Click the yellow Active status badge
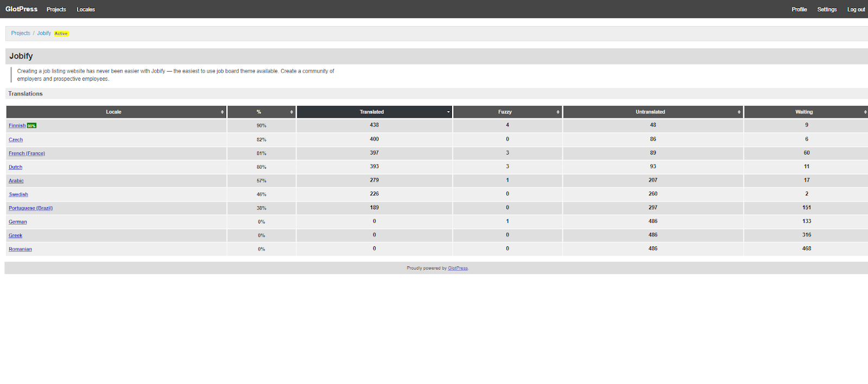The width and height of the screenshot is (868, 384). pos(61,34)
